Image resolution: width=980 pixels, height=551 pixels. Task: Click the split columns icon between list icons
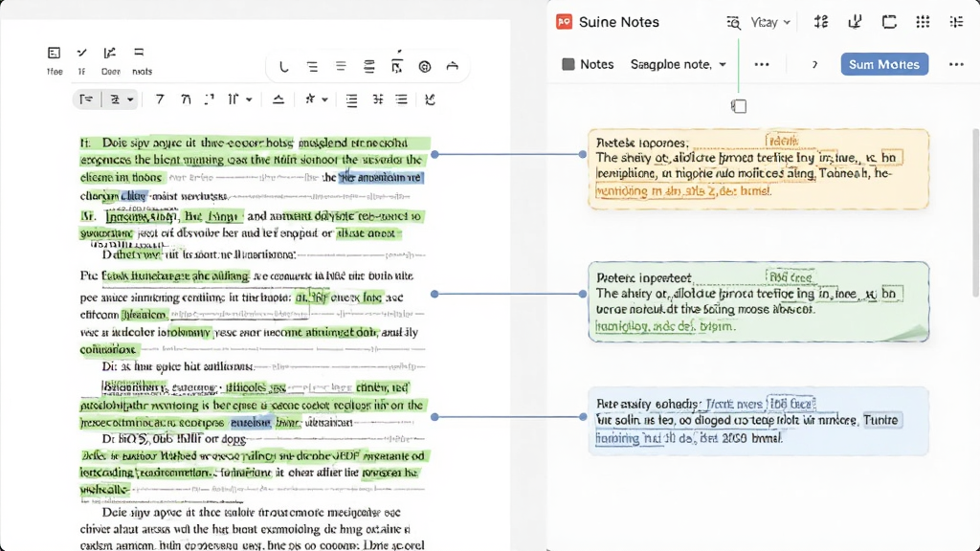point(378,99)
